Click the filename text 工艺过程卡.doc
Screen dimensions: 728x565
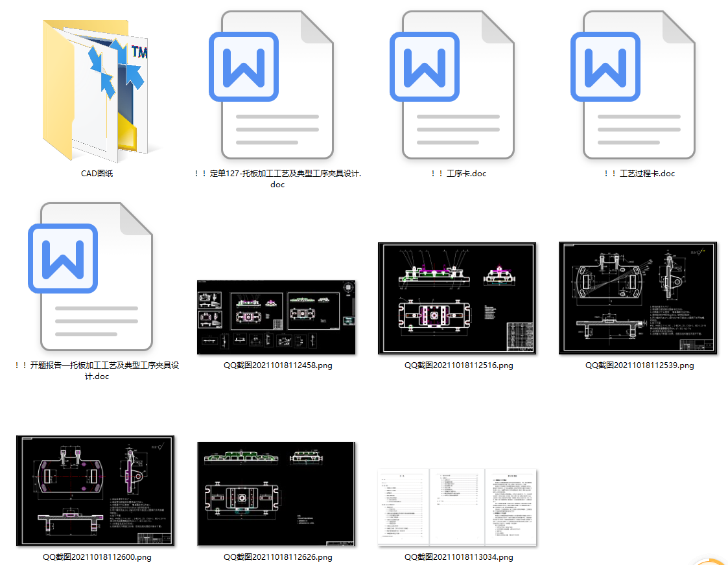click(639, 174)
